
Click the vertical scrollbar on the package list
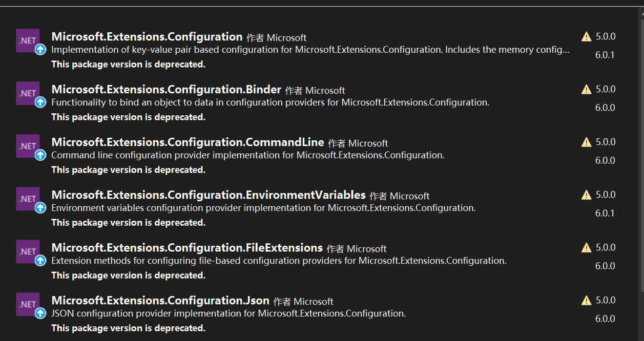click(x=641, y=147)
